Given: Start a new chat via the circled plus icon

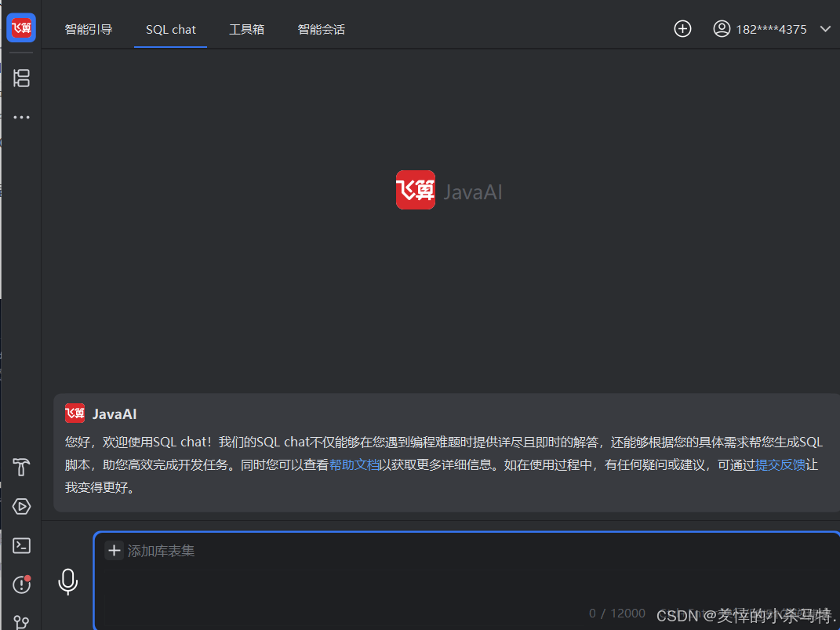Looking at the screenshot, I should [x=682, y=28].
